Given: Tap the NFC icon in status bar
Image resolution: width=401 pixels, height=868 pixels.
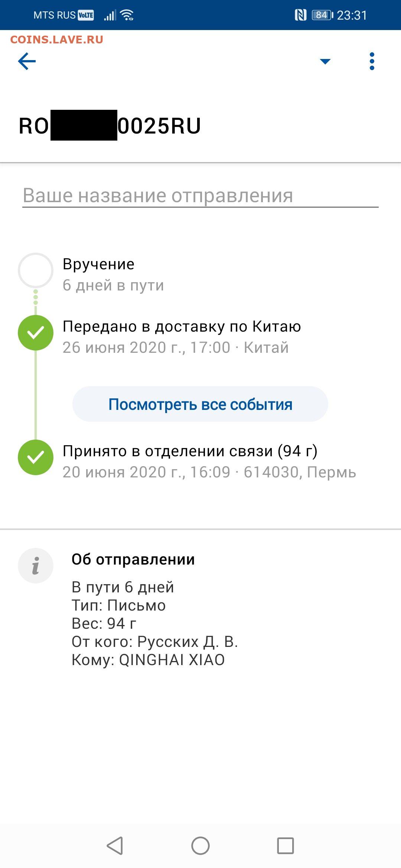Looking at the screenshot, I should tap(300, 15).
